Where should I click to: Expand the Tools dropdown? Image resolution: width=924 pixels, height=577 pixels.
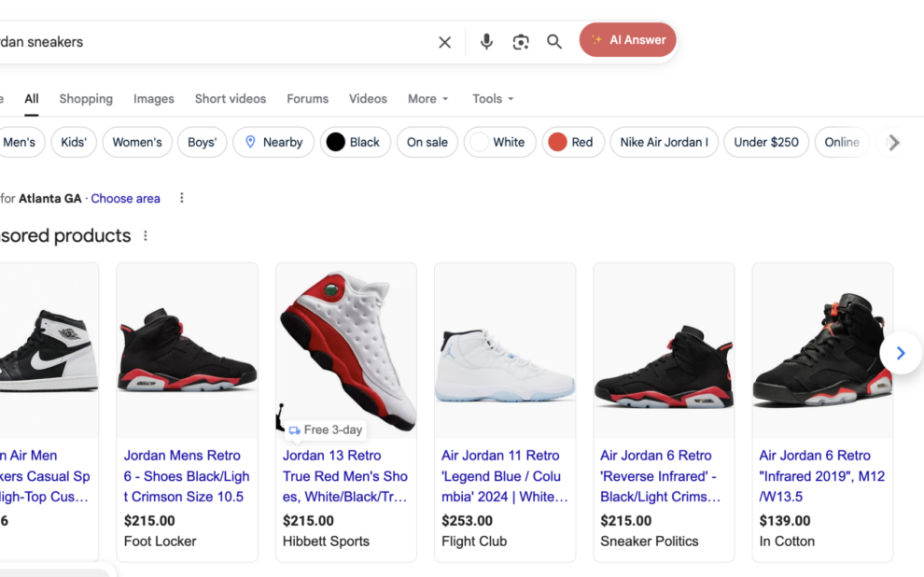pos(492,98)
